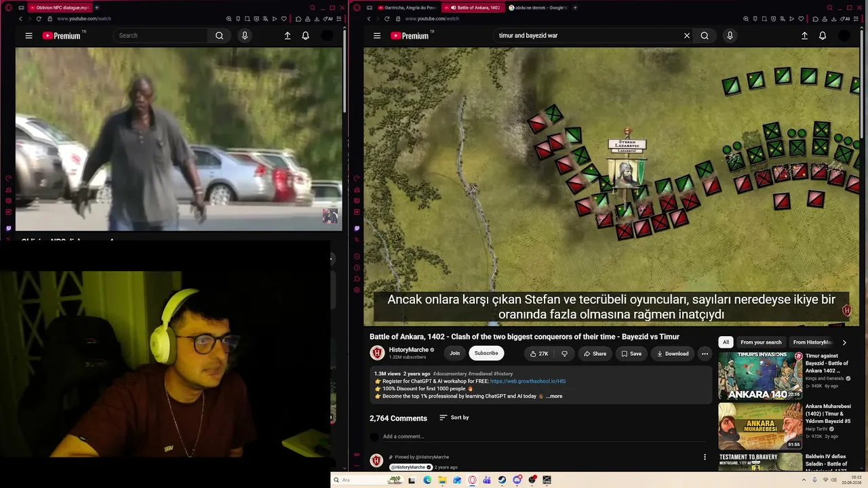868x488 pixels.
Task: Select 'Oblivion NPC dialogue.mp4' tab
Action: pos(59,7)
